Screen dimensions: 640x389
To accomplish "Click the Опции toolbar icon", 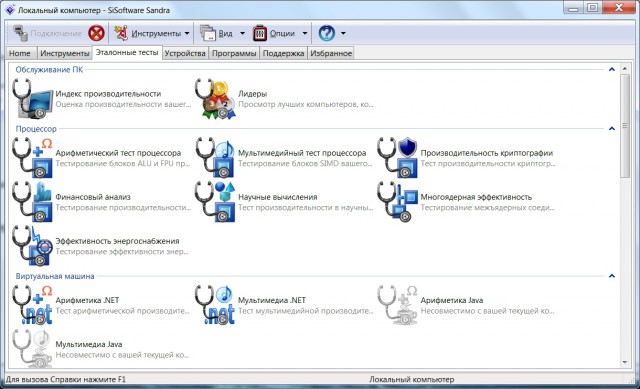I will (260, 33).
